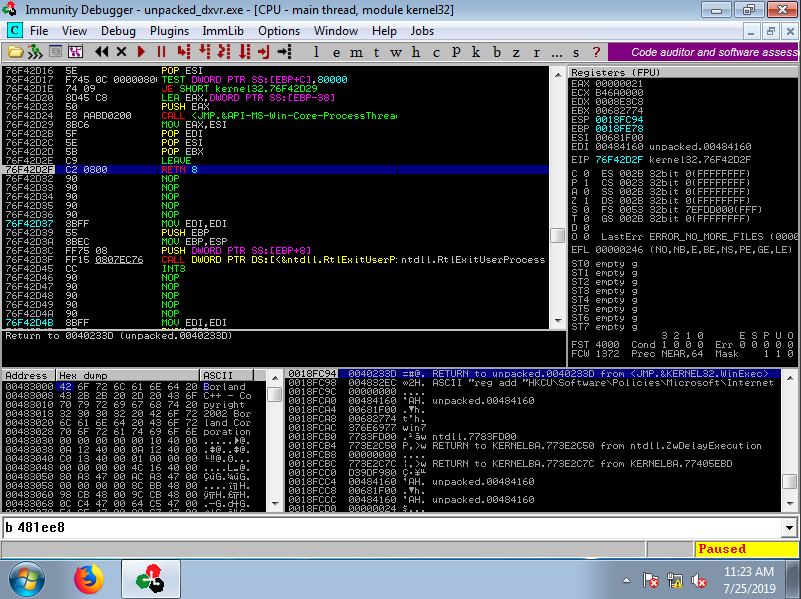The width and height of the screenshot is (801, 599).
Task: Click the Step over icon
Action: click(x=204, y=52)
